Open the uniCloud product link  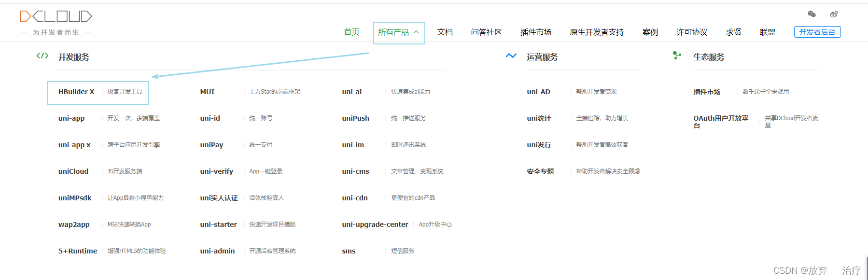pyautogui.click(x=73, y=171)
